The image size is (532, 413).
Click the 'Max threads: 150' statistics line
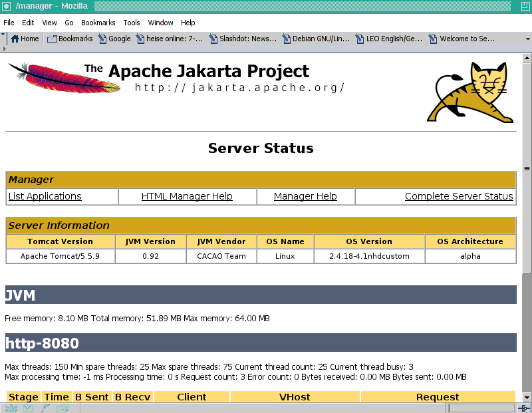click(x=209, y=367)
